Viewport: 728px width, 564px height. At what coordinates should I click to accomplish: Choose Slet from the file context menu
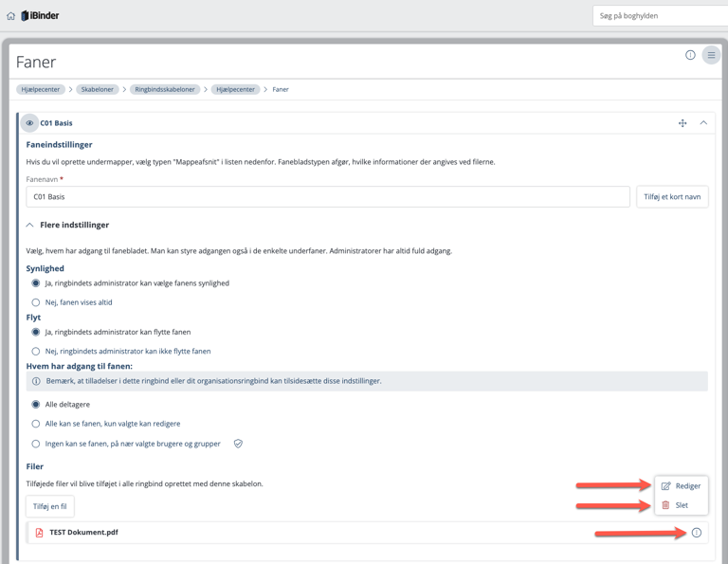point(681,505)
